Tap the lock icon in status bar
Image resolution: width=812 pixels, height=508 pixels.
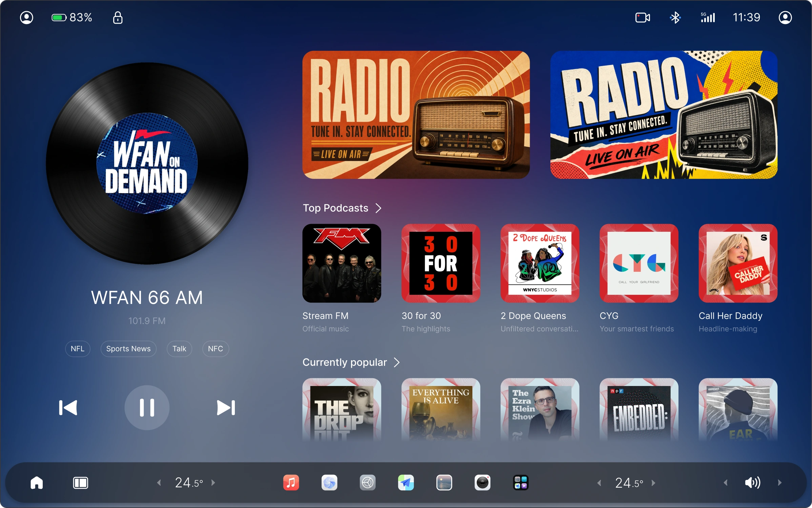pyautogui.click(x=118, y=18)
